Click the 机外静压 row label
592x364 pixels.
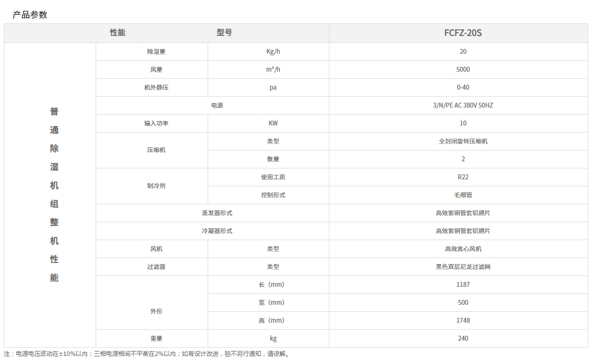[x=156, y=87]
